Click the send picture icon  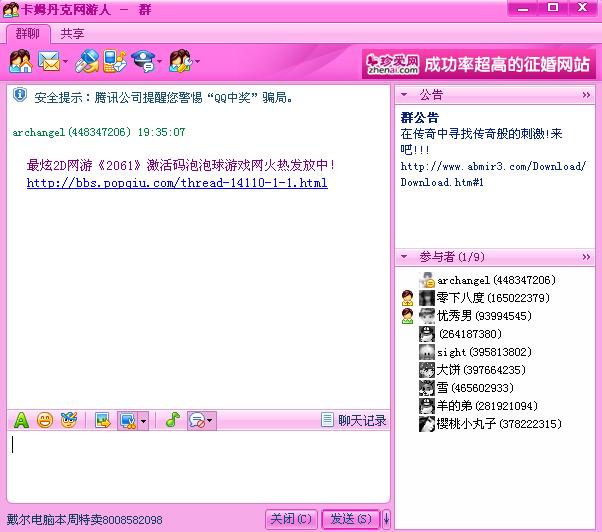102,420
